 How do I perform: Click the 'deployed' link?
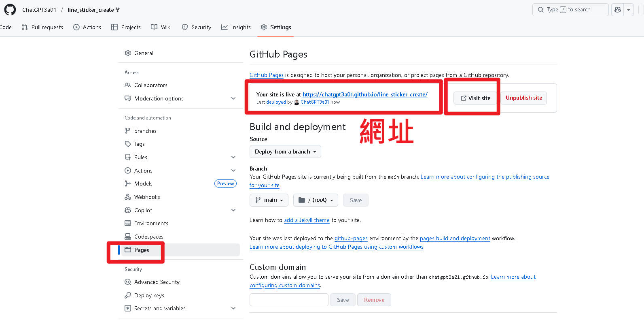[276, 102]
